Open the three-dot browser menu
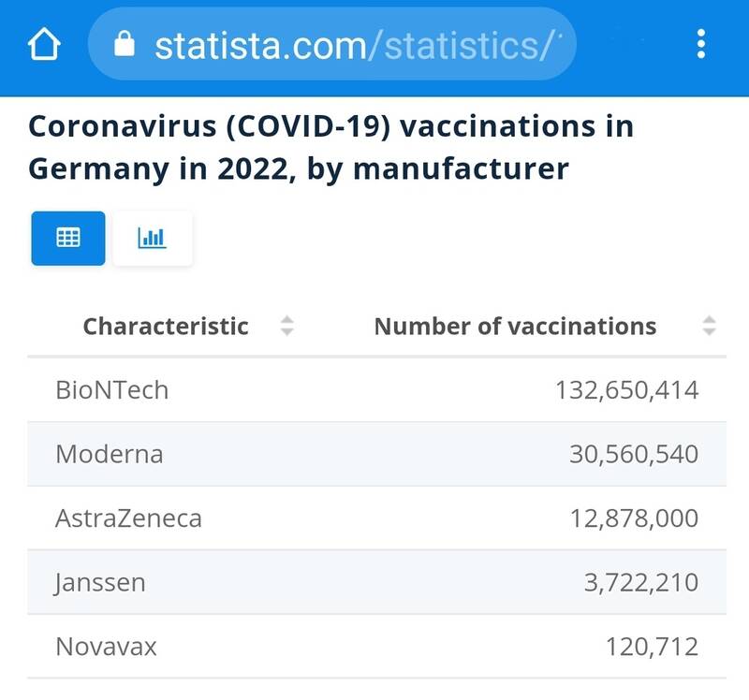 [x=701, y=45]
